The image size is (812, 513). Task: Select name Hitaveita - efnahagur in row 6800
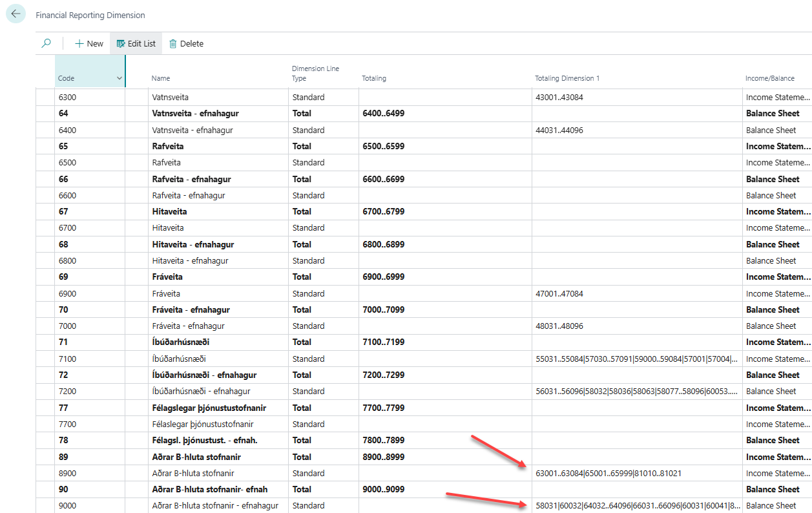[x=190, y=260]
